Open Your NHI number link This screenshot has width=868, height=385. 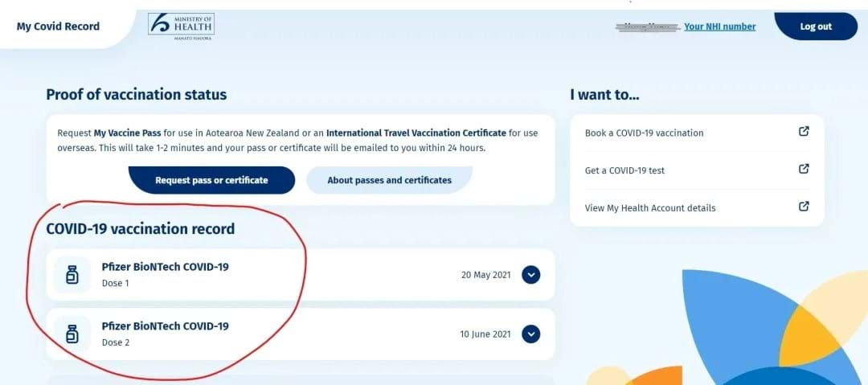[719, 27]
